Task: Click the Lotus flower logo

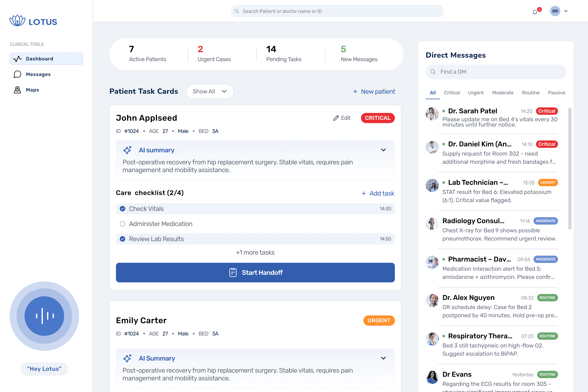Action: click(17, 21)
